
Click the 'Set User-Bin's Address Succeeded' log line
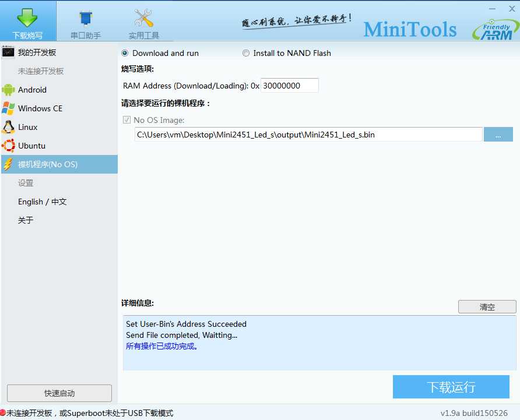pos(186,324)
